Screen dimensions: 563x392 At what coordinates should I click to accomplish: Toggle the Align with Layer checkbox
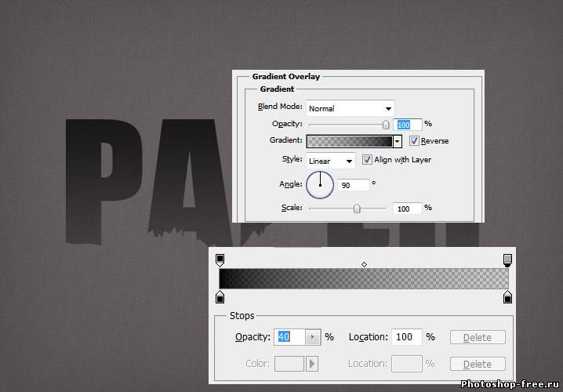[x=367, y=160]
